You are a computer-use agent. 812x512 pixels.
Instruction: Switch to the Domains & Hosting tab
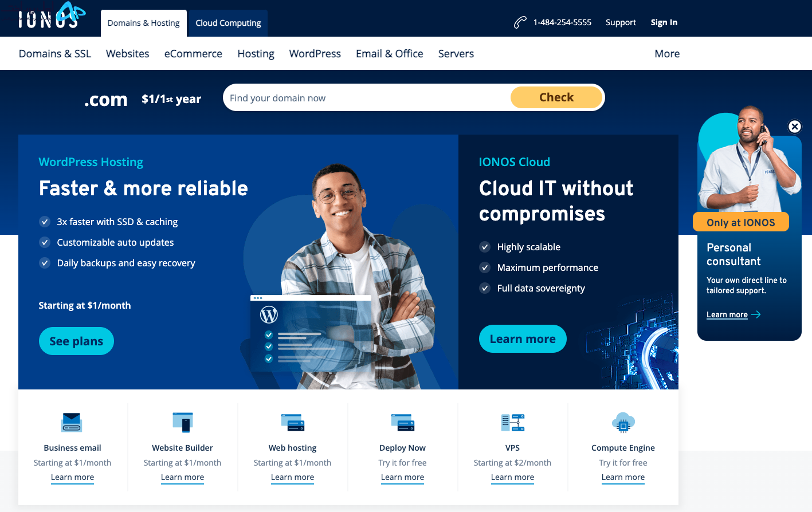pos(144,23)
